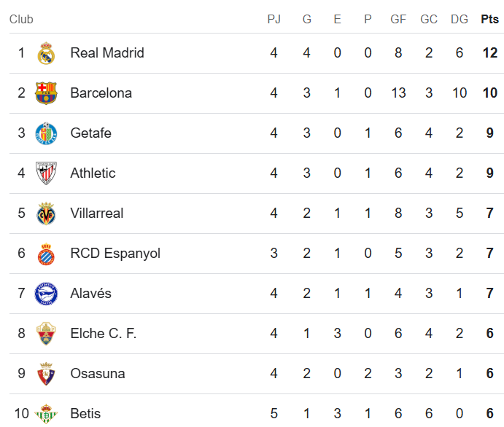504x427 pixels.
Task: Select the DG column header
Action: click(x=460, y=20)
